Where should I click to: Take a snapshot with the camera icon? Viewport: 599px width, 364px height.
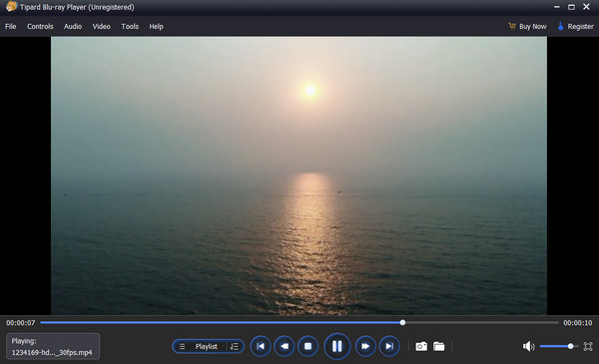pos(421,346)
